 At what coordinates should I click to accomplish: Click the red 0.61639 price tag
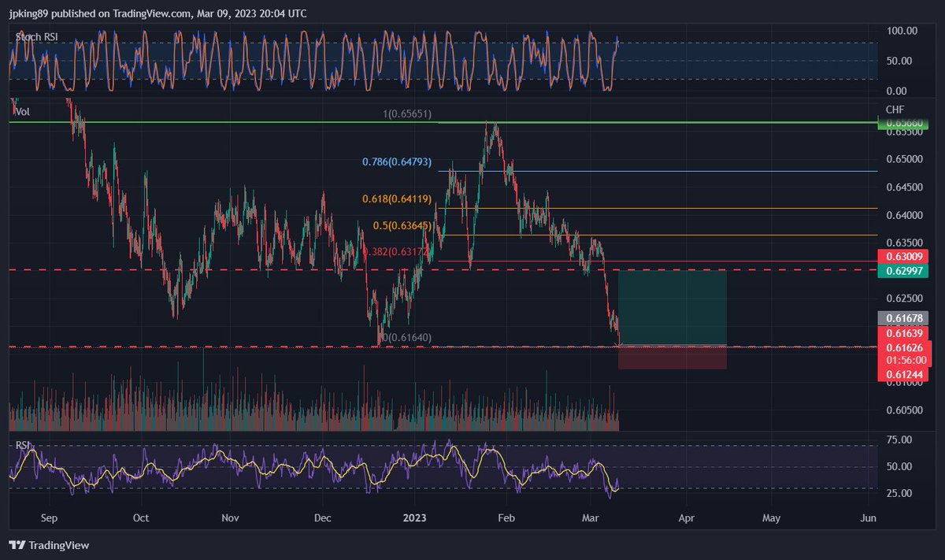(905, 335)
